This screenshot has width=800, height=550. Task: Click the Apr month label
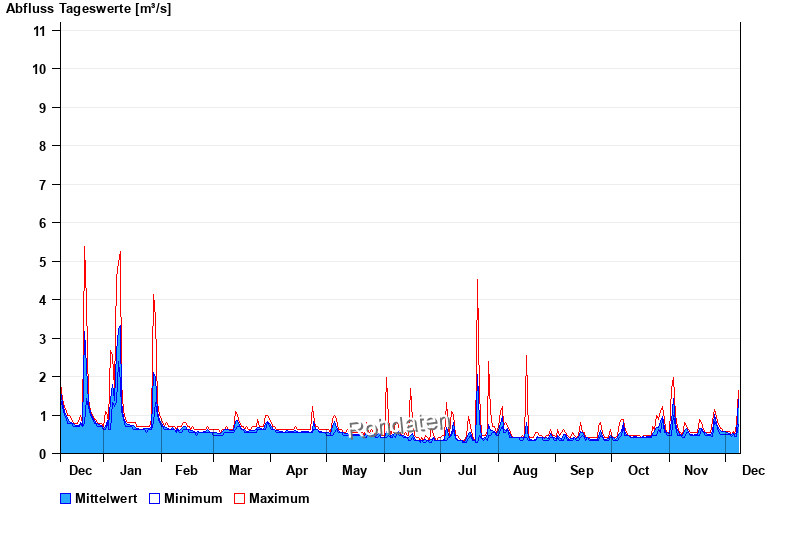297,470
